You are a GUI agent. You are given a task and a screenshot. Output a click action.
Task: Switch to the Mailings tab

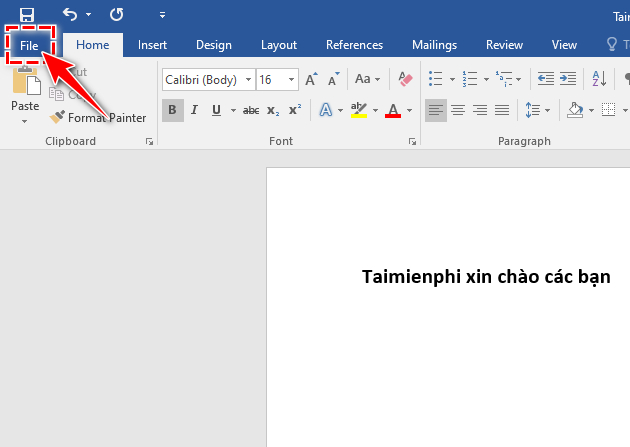[x=434, y=45]
